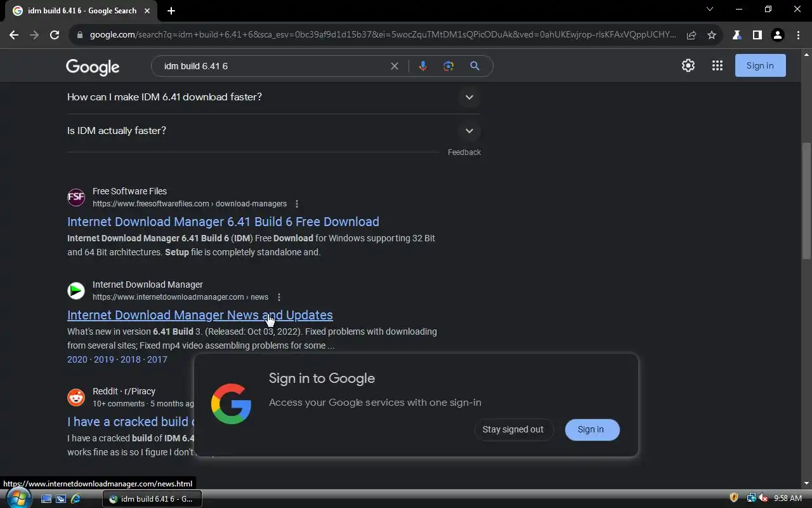Screen dimensions: 812x508
Task: Start a voice search with microphone
Action: 422,66
